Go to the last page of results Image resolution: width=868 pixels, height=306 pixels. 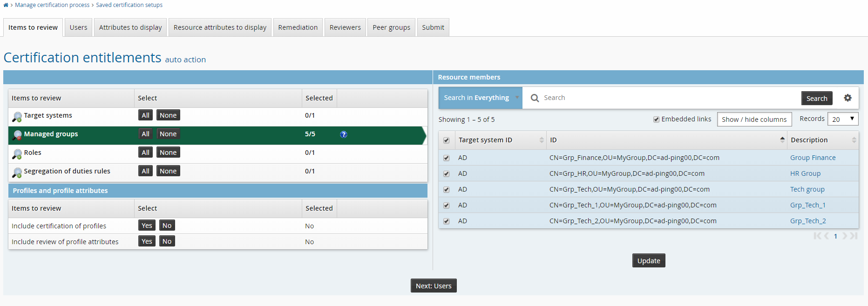854,236
